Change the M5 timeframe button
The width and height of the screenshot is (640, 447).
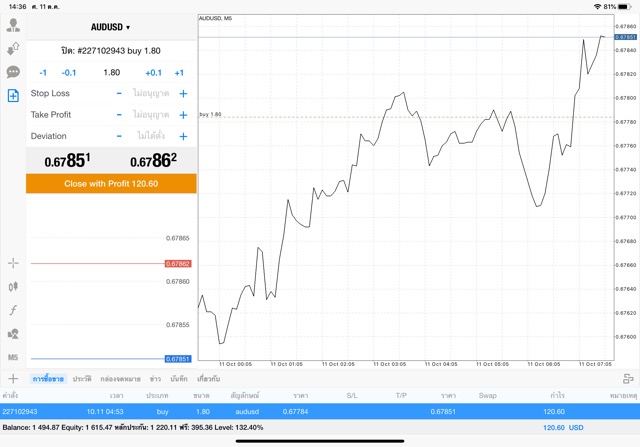click(13, 357)
